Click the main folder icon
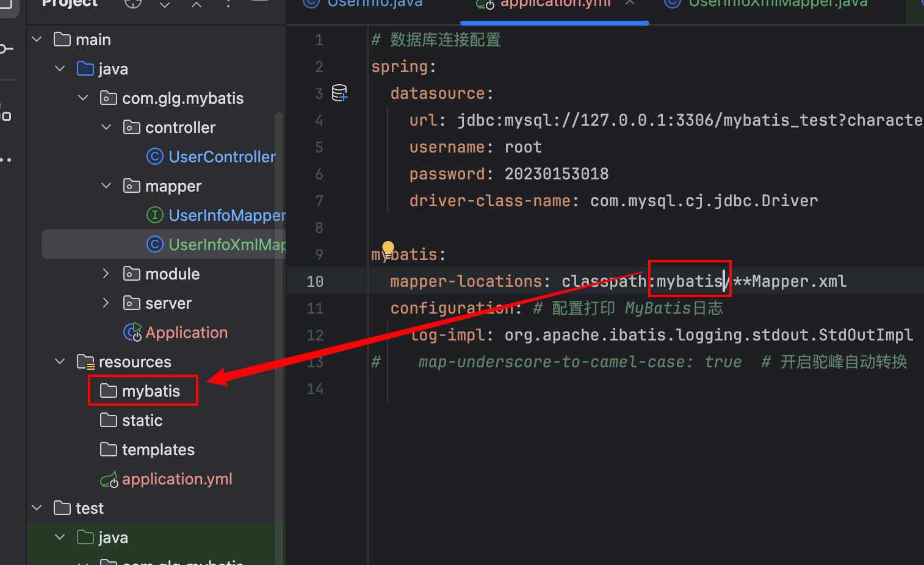The height and width of the screenshot is (565, 924). 62,40
